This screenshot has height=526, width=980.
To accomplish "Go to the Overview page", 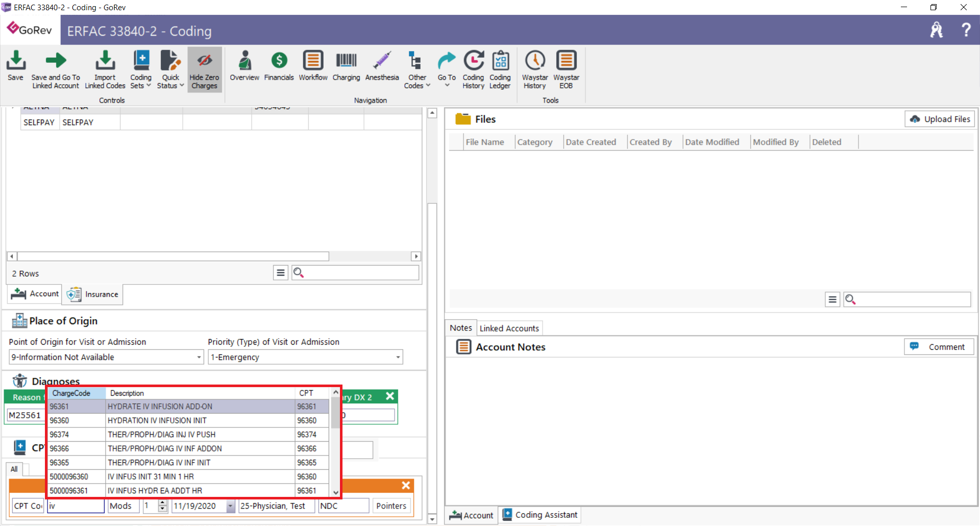I will click(244, 66).
